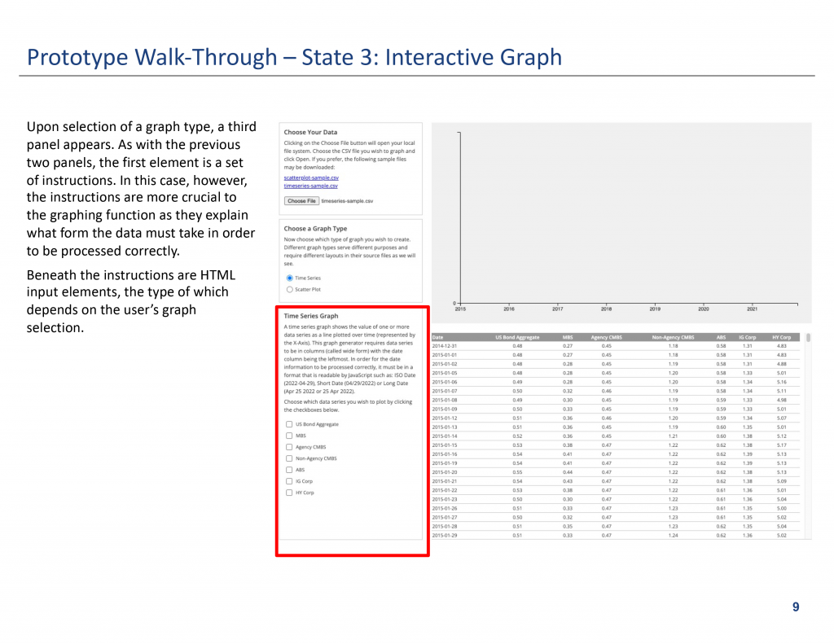The height and width of the screenshot is (644, 834).
Task: Click the data table's vertical scrollbar
Action: [808, 337]
